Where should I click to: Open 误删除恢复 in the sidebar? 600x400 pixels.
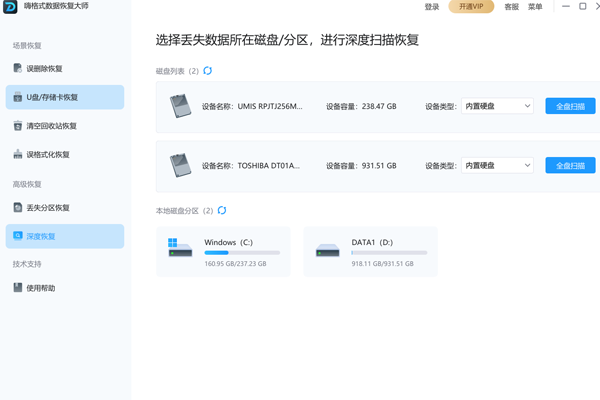click(x=65, y=69)
